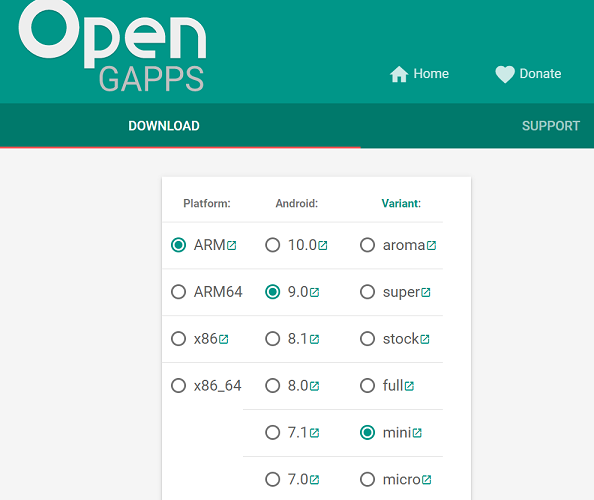Open the external link icon next to full

point(409,386)
